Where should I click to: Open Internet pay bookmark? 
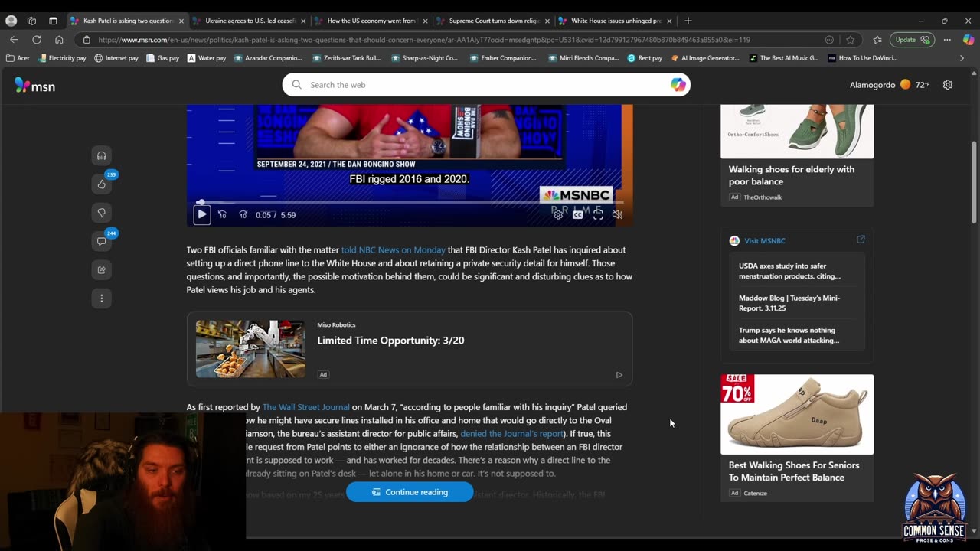[x=116, y=58]
